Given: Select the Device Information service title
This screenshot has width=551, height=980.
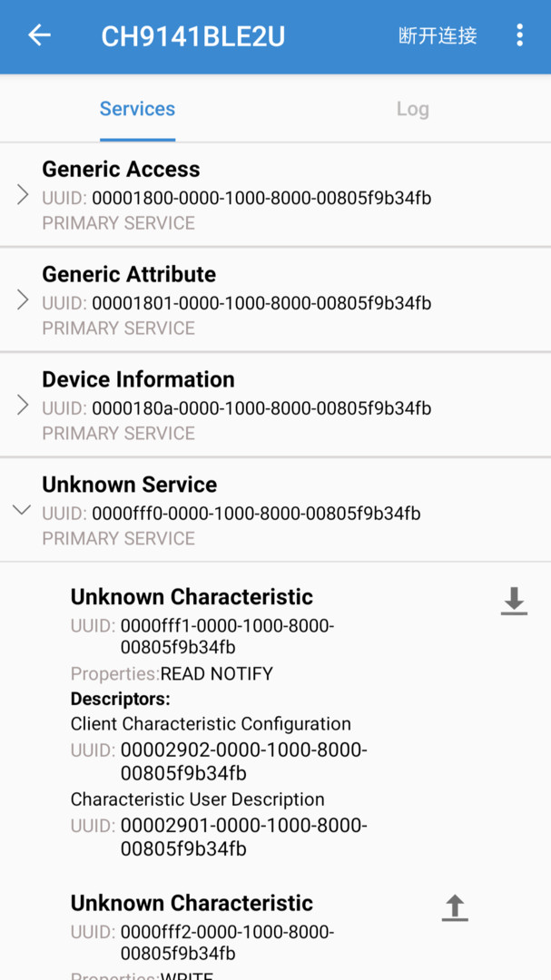Looking at the screenshot, I should coord(138,379).
